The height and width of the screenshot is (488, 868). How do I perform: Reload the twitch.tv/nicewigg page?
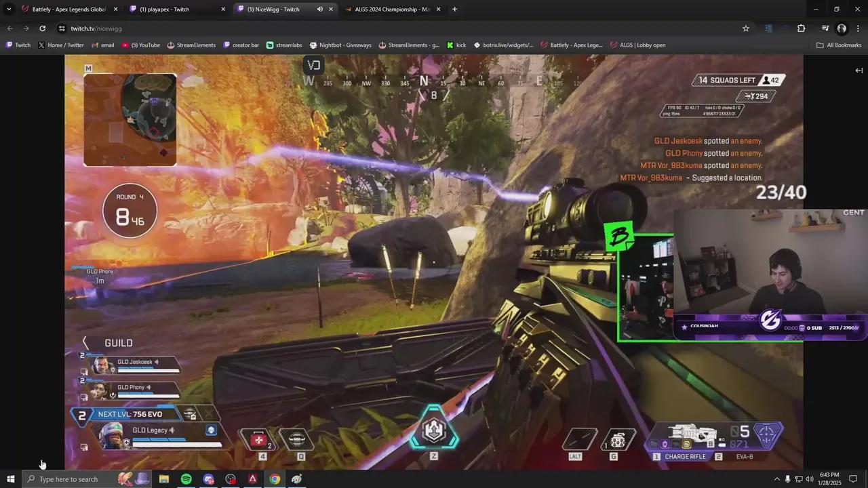42,28
